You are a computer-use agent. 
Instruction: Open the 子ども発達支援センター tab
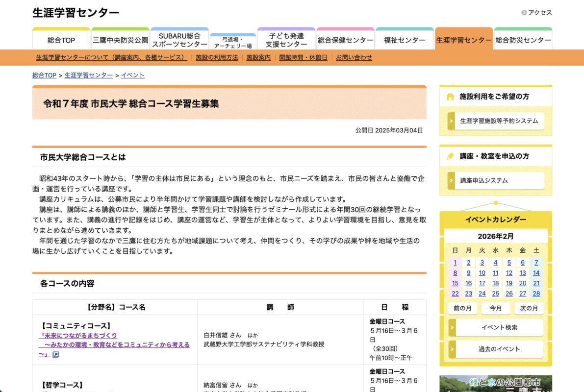286,40
